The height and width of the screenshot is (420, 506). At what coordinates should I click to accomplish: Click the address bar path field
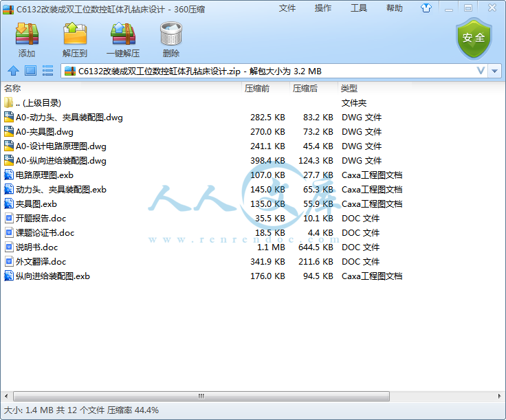pos(274,71)
